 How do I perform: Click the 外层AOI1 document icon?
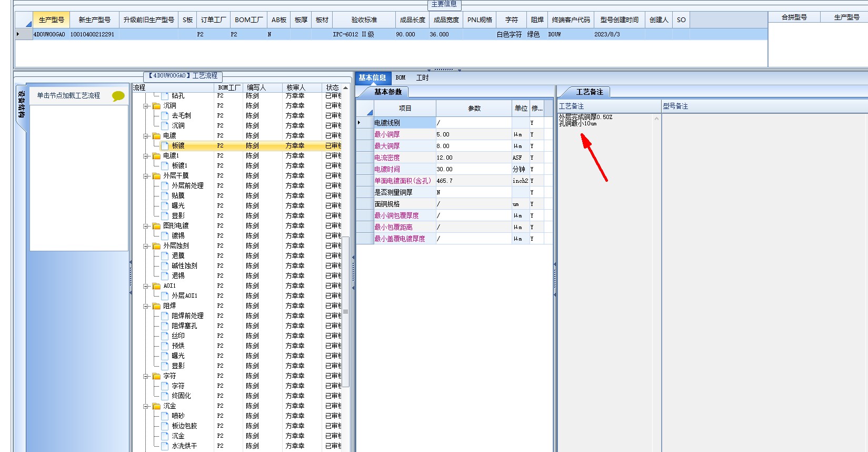[165, 296]
